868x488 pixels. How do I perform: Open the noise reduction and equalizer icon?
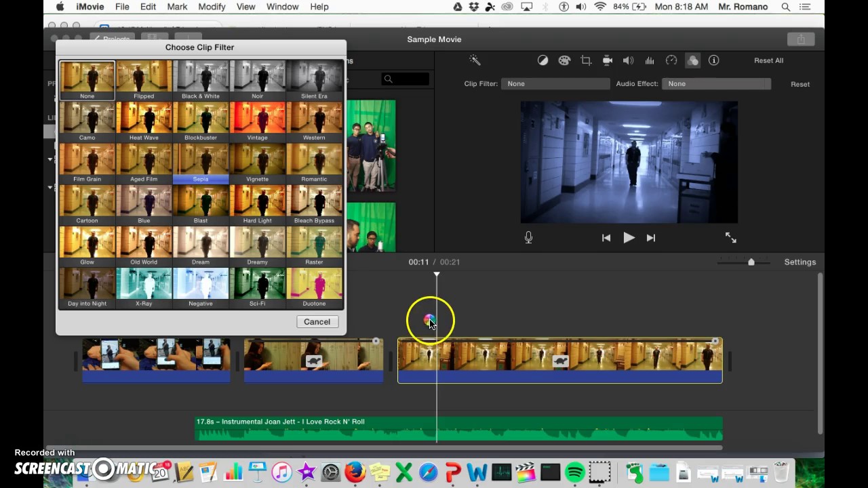[x=650, y=60]
